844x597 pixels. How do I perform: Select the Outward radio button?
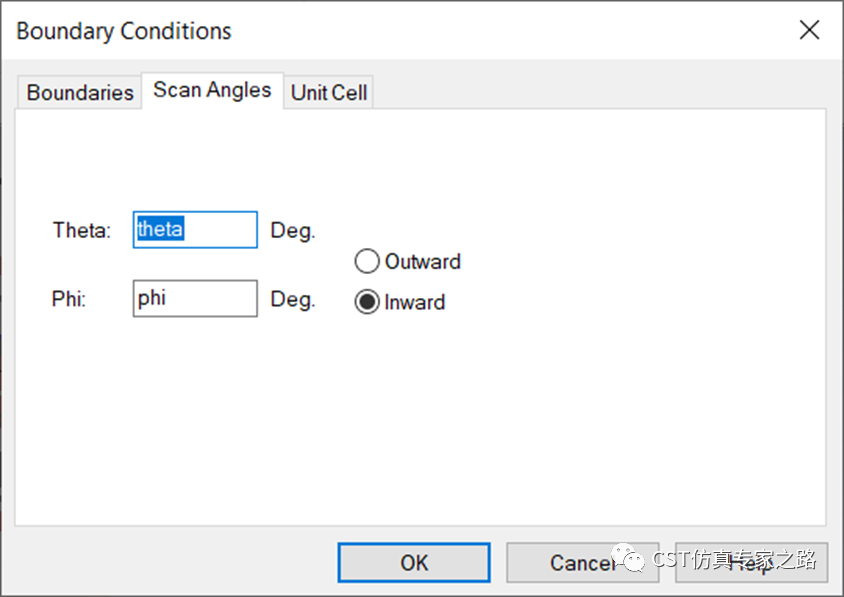coord(367,262)
